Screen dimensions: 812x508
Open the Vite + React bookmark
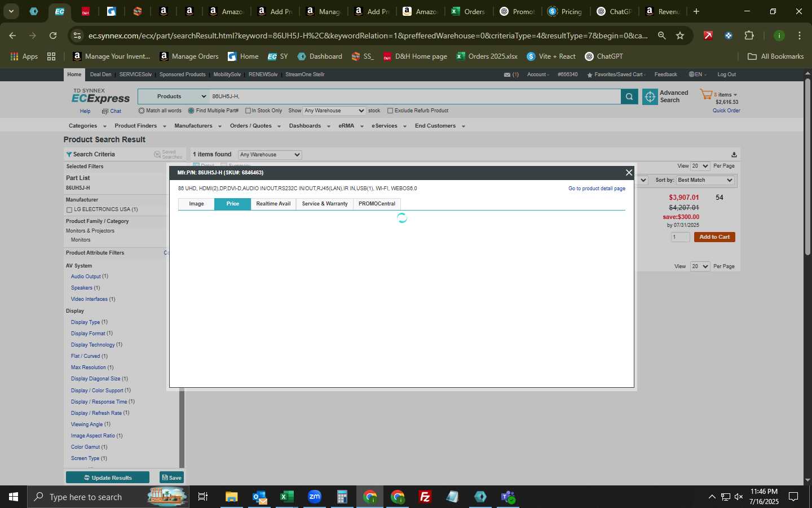pos(551,56)
